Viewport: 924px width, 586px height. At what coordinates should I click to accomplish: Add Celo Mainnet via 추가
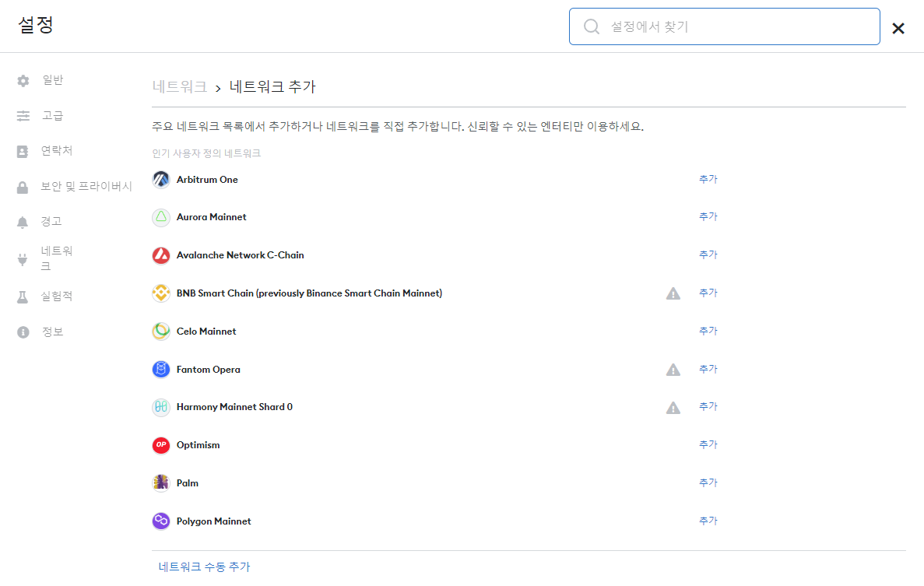coord(708,331)
